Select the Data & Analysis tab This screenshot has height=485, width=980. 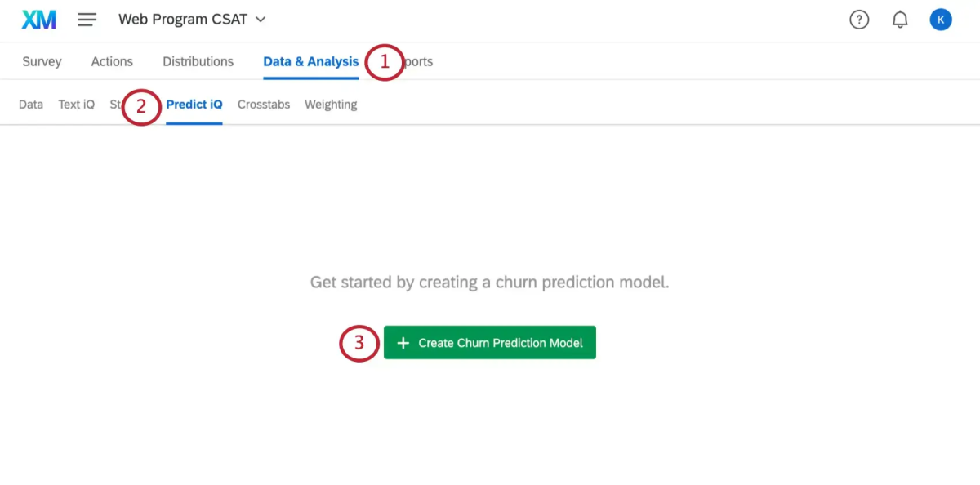310,60
